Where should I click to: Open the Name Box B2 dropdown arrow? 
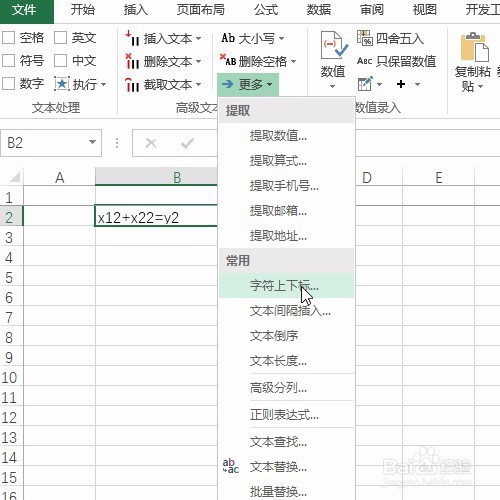coord(92,142)
